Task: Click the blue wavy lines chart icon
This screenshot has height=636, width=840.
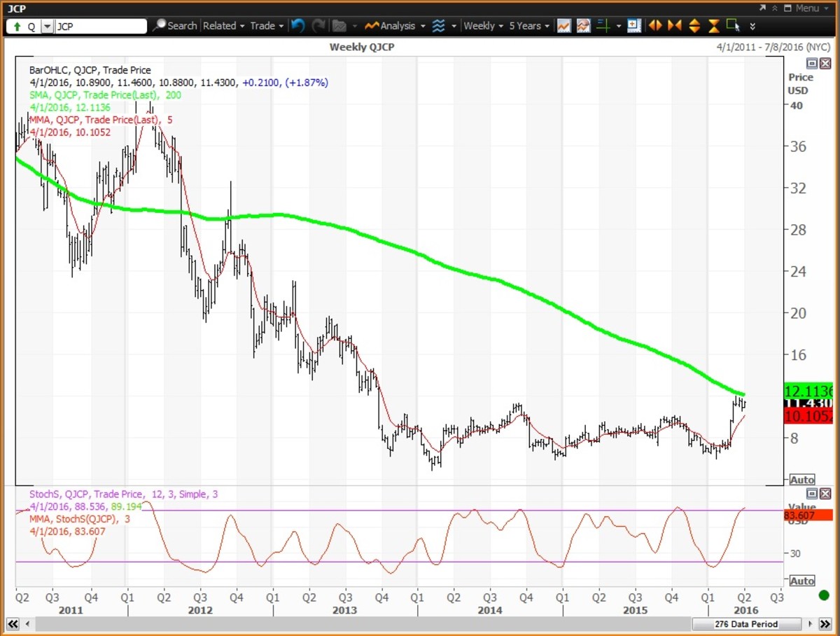Action: 438,26
